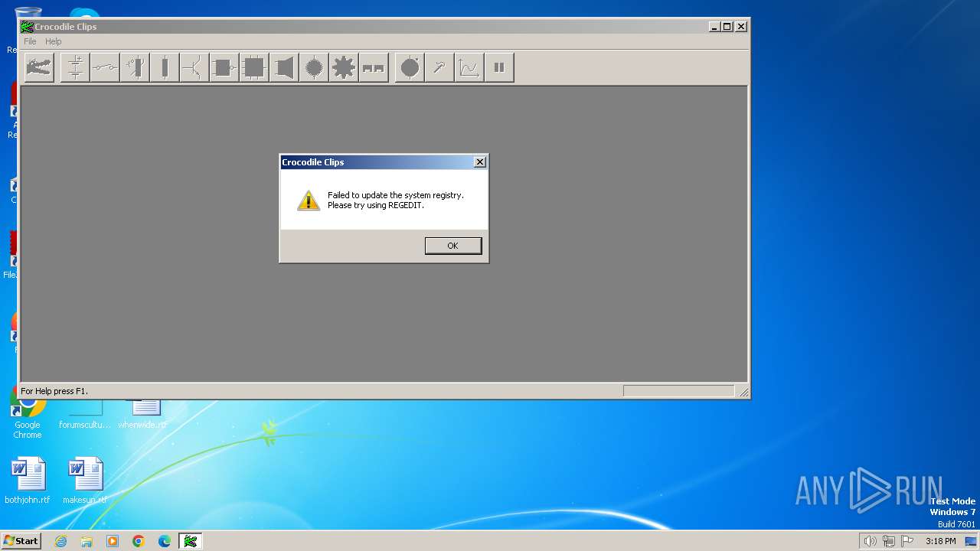Select the plain resistor component tool

click(x=165, y=67)
